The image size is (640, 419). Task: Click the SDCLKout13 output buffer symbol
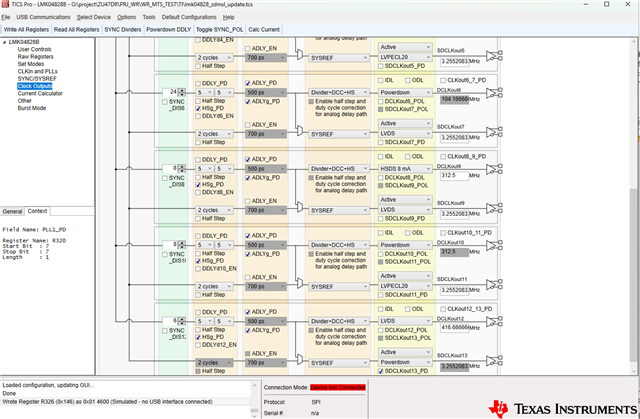(x=494, y=361)
